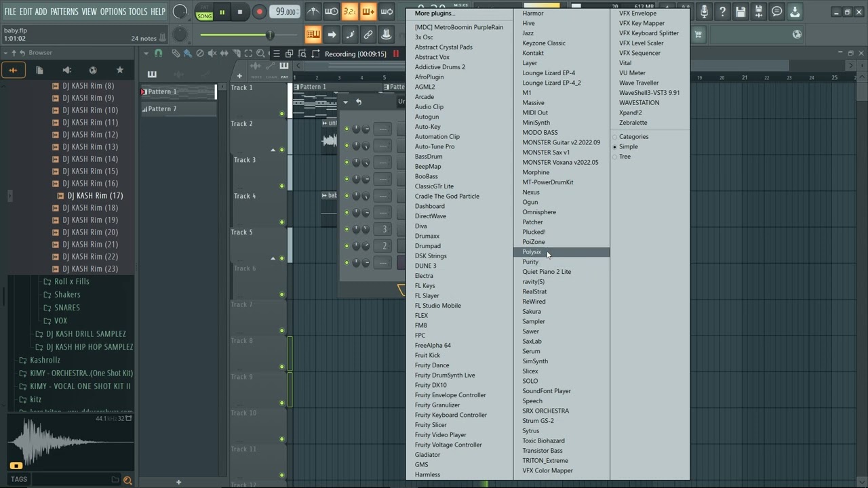Select DJ KASH Rim (17) sample
Viewport: 868px width, 488px height.
pyautogui.click(x=95, y=196)
